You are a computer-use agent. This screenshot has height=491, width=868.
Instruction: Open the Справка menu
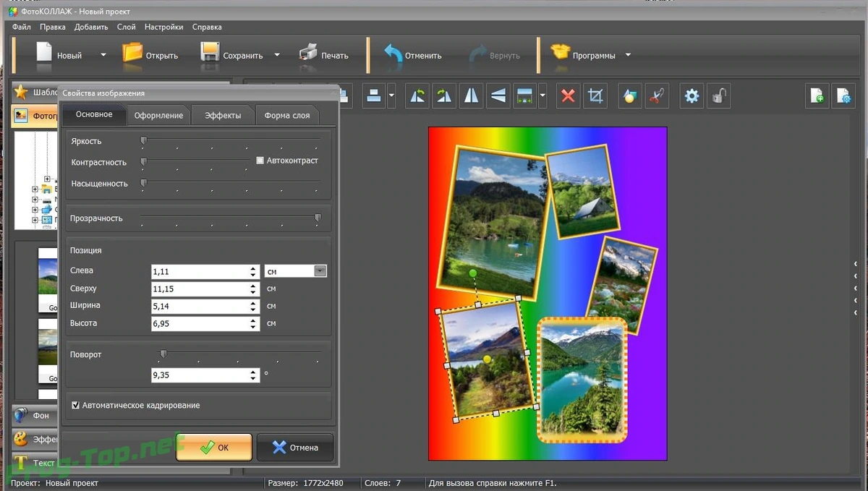point(207,27)
